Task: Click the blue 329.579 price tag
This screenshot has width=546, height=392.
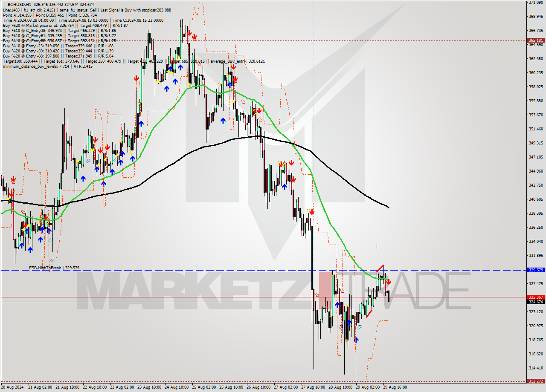Action: click(x=535, y=270)
